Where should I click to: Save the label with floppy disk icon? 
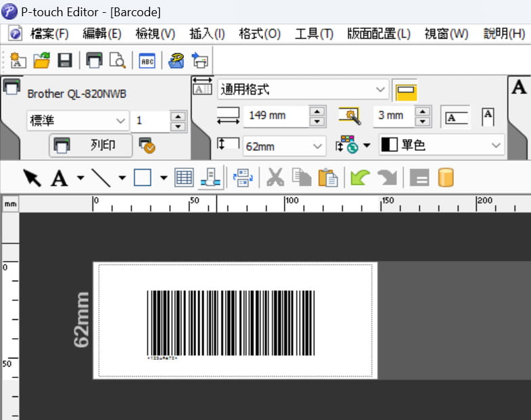click(65, 61)
